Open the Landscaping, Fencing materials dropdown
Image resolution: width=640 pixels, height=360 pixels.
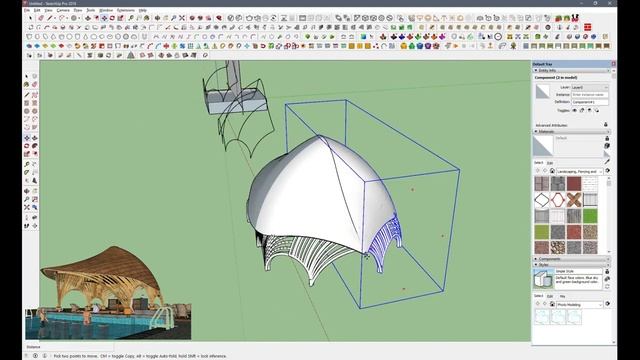[580, 171]
